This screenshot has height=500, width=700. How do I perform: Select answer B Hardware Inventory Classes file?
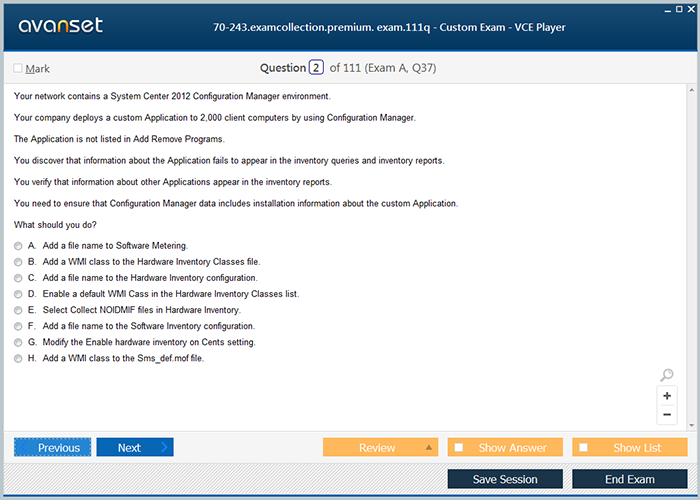(x=18, y=262)
